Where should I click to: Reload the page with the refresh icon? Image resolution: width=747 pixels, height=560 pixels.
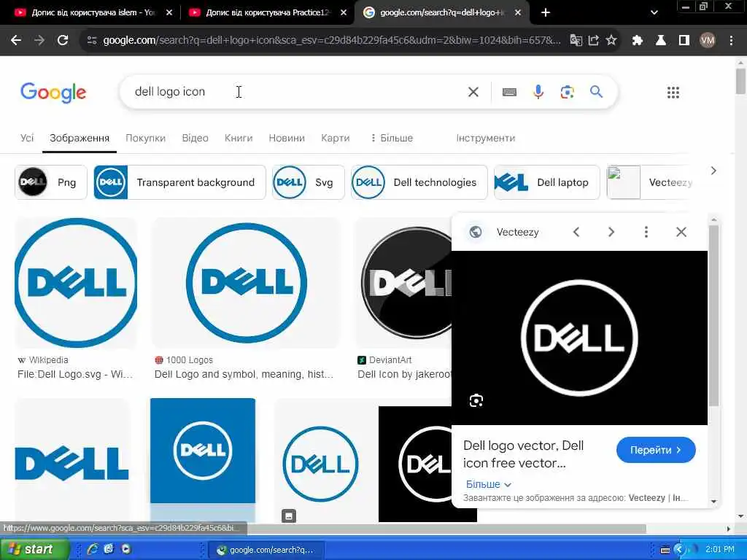(x=63, y=40)
